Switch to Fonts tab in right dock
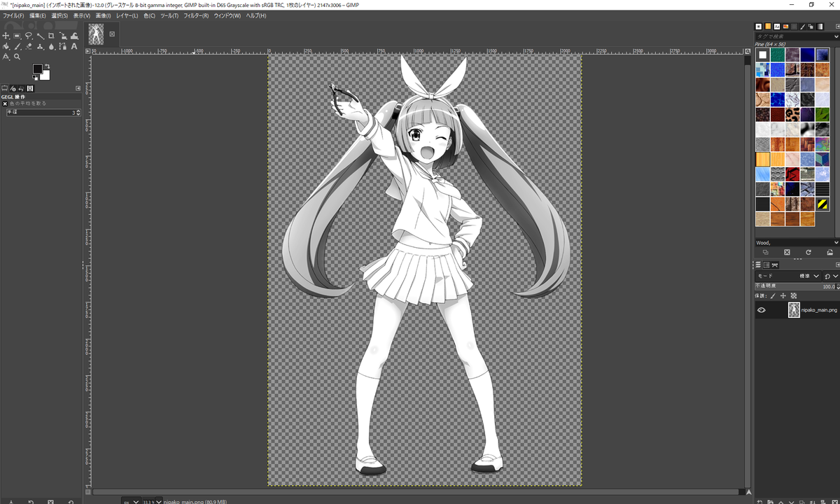The width and height of the screenshot is (840, 504). point(777,27)
